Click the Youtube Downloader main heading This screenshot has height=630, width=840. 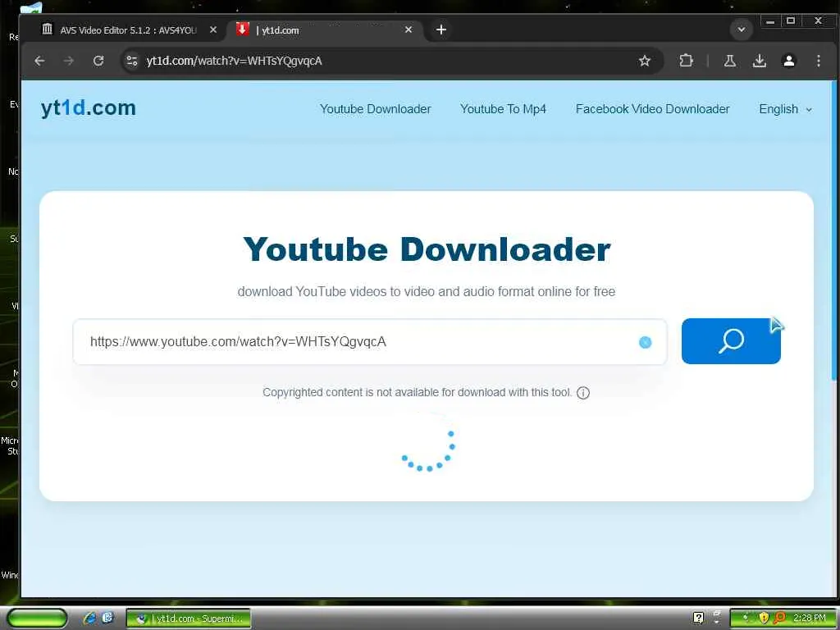[427, 249]
